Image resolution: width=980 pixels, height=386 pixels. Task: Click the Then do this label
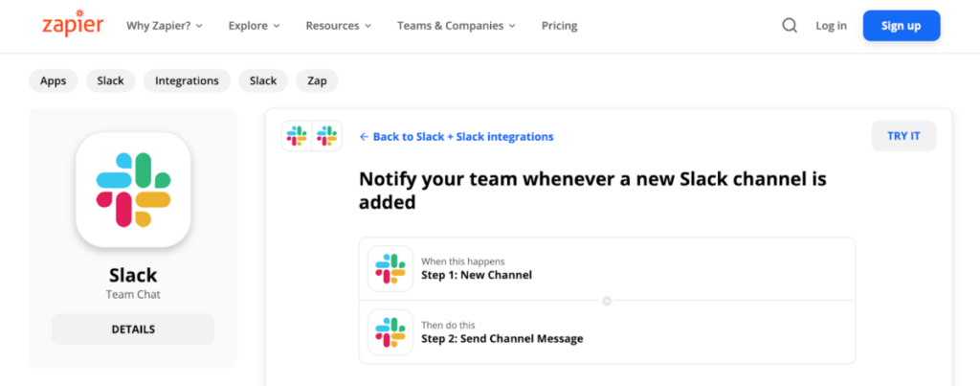448,326
